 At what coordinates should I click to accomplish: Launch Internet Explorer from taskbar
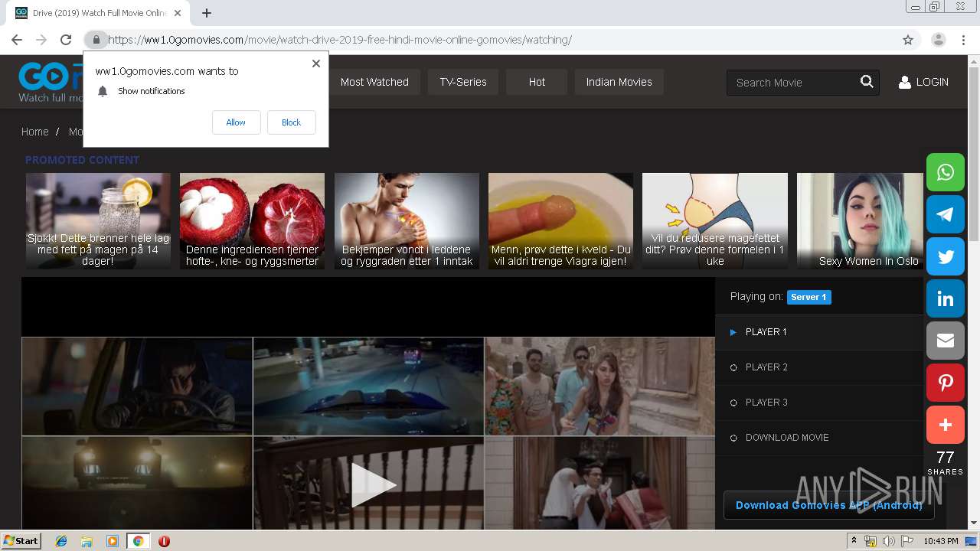(x=61, y=541)
